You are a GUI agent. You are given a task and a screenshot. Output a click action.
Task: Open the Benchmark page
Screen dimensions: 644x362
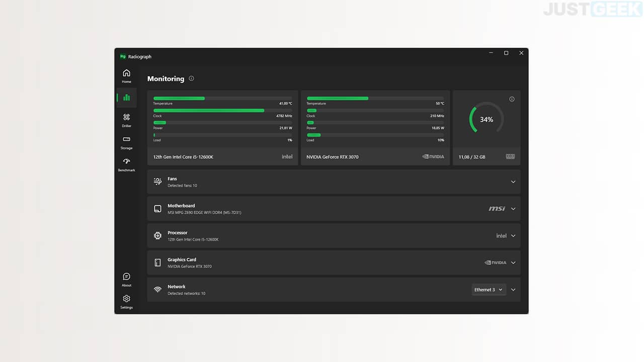click(126, 164)
